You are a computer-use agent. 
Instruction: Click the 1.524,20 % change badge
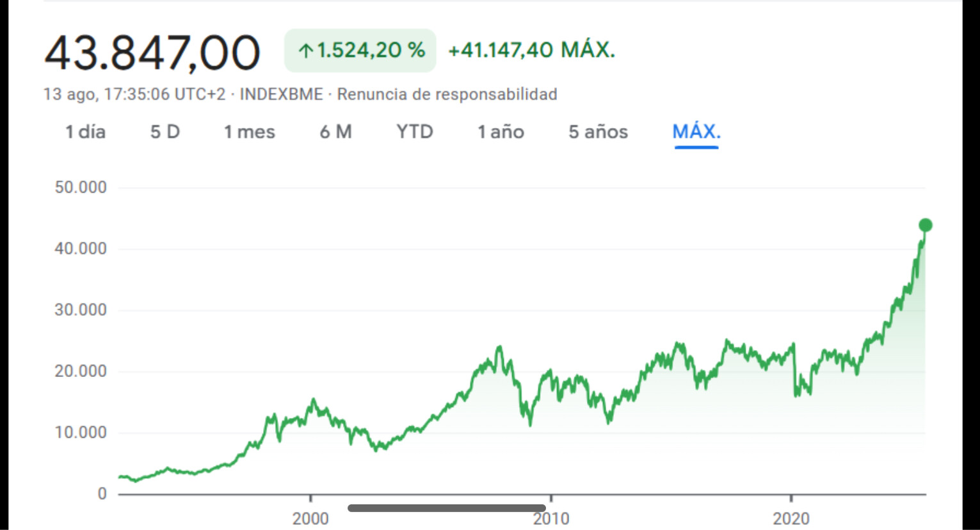(360, 51)
